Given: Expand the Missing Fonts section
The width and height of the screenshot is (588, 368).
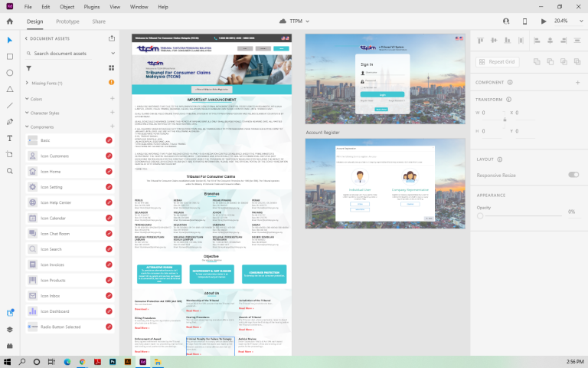Looking at the screenshot, I should click(x=28, y=83).
